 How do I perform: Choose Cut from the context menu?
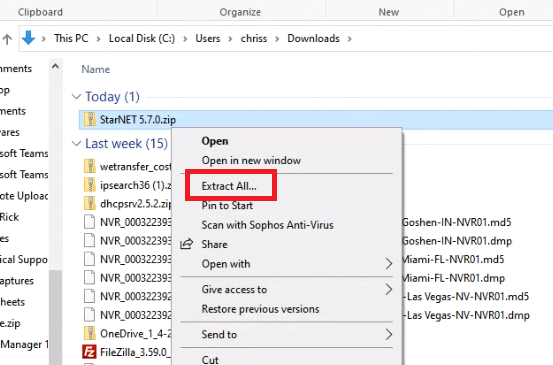pos(210,360)
